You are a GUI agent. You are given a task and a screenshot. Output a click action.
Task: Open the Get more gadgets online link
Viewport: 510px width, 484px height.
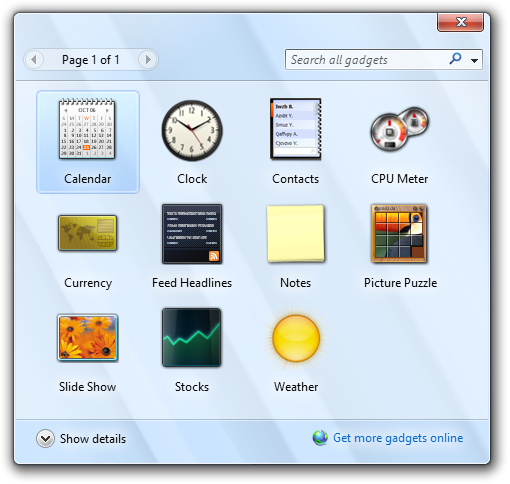click(x=398, y=438)
